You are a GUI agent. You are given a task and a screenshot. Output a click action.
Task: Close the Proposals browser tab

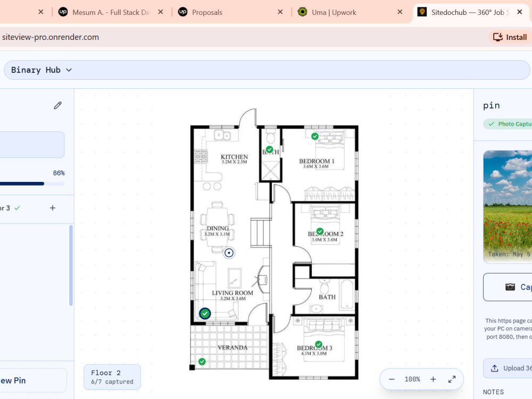point(280,12)
